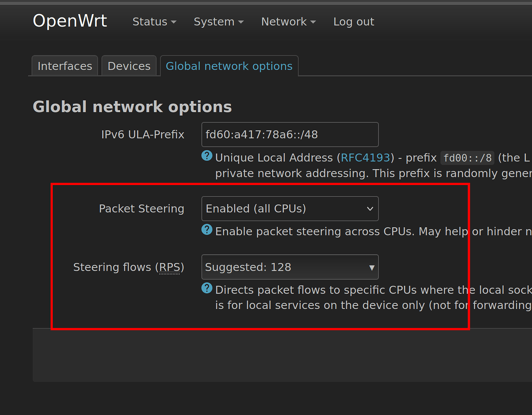Image resolution: width=532 pixels, height=415 pixels.
Task: Click the caret icon next to Network
Action: [x=313, y=22]
